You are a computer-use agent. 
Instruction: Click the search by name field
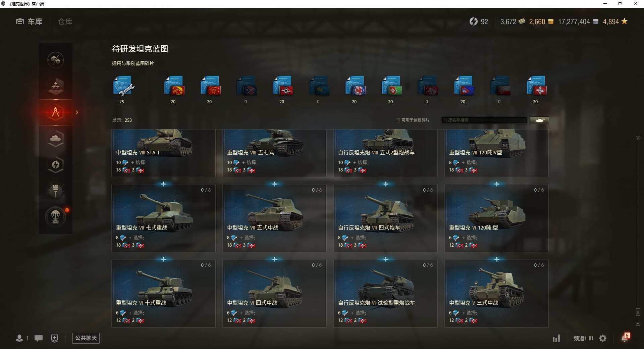click(484, 120)
